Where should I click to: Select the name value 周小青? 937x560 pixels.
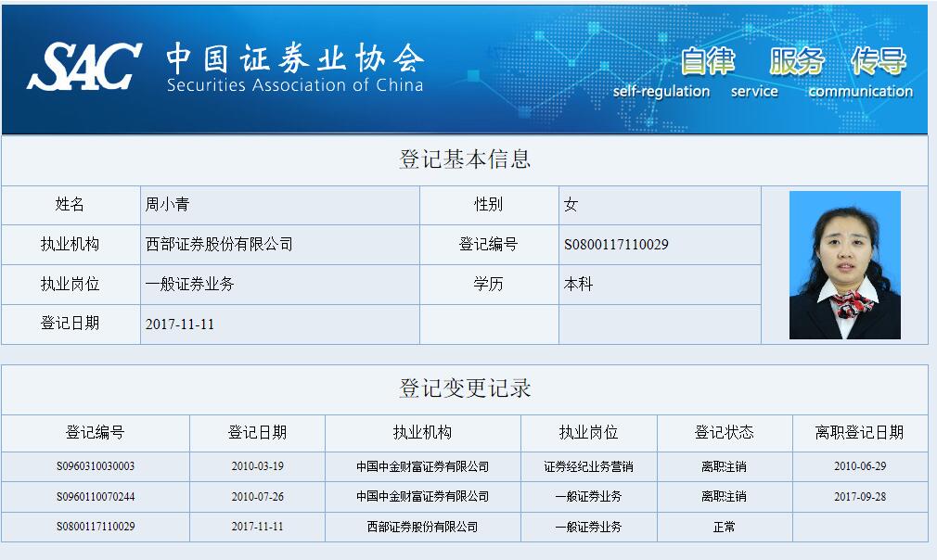[168, 205]
